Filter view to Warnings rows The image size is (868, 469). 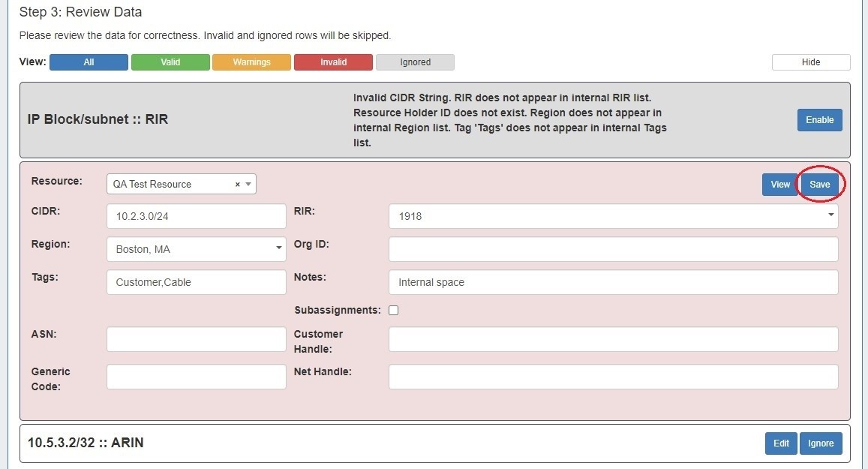(251, 62)
